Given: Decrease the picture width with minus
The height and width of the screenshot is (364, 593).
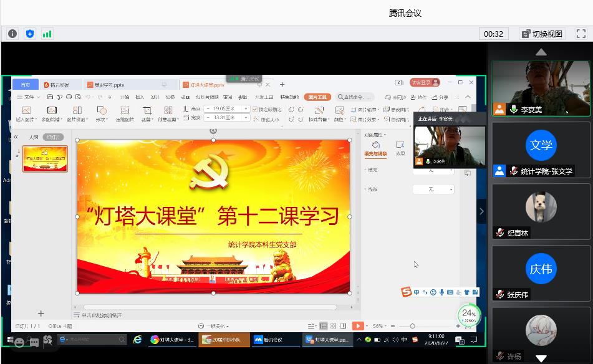Looking at the screenshot, I should click(208, 118).
